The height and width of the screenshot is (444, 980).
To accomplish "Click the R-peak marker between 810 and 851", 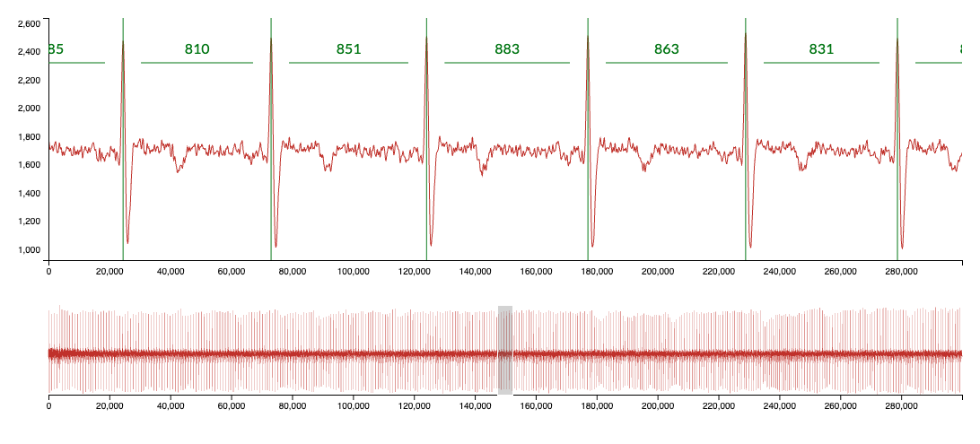I will point(271,135).
